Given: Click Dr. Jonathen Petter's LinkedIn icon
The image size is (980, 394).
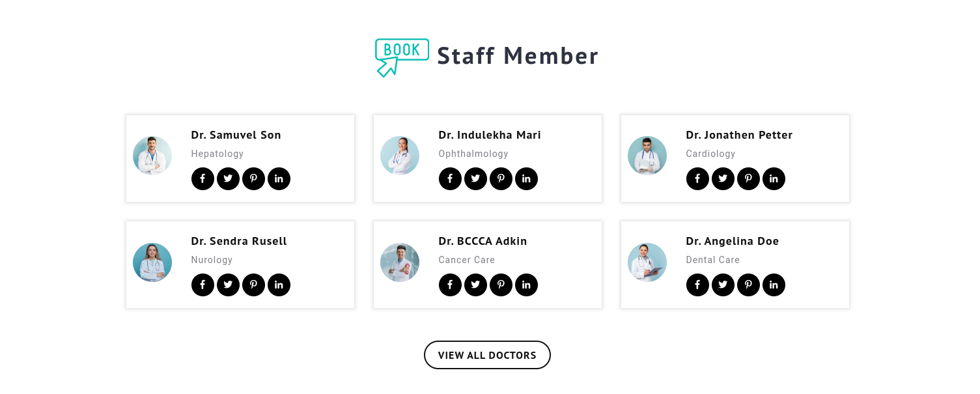Looking at the screenshot, I should coord(774,178).
